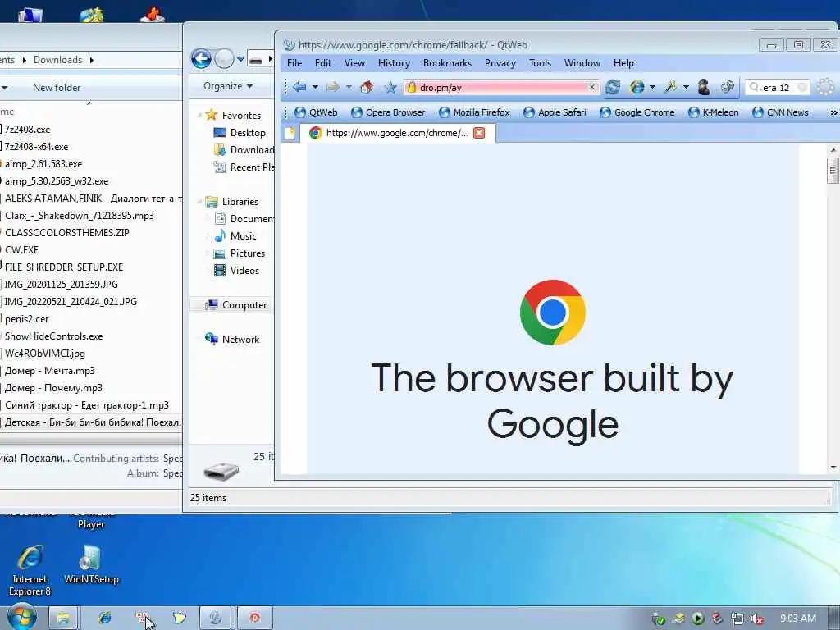Click the QtWeb page vertical scrollbar thumb
Screen dimensions: 840x630
click(833, 171)
